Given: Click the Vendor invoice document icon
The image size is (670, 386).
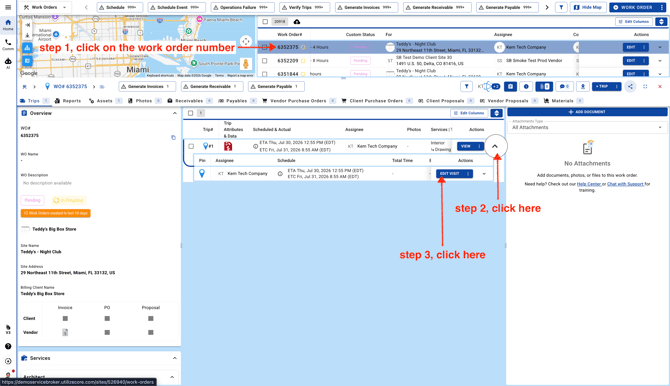Looking at the screenshot, I should point(65,332).
